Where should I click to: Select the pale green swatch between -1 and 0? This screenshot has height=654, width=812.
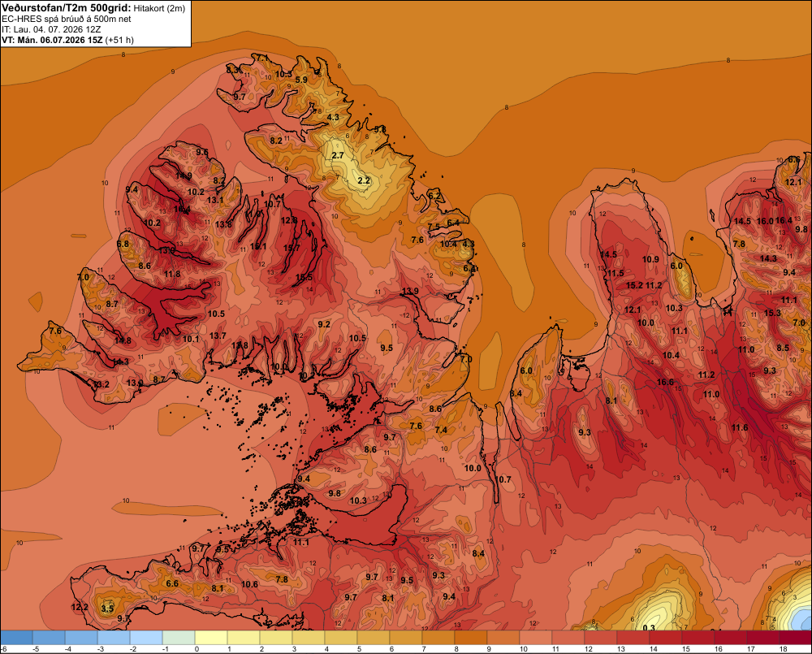coord(179,638)
